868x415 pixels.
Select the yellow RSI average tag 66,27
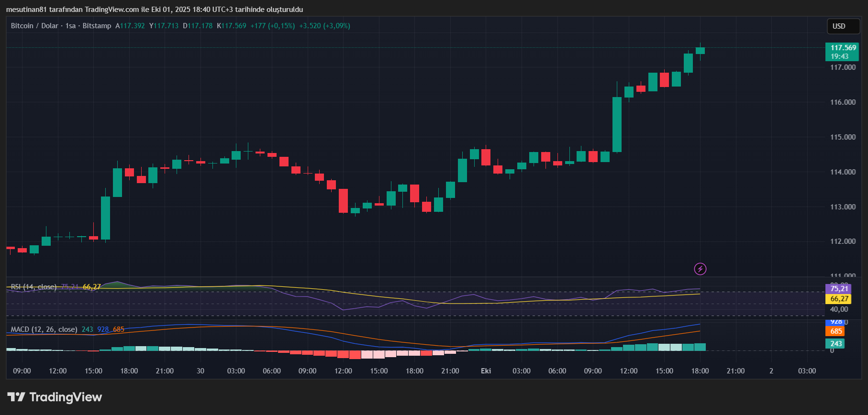[838, 299]
